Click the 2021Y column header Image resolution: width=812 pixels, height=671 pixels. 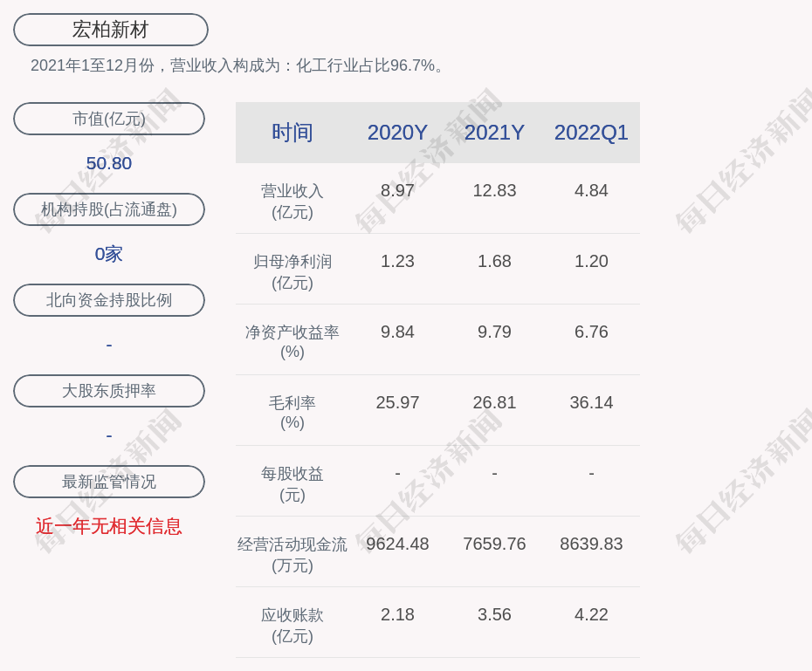click(494, 133)
